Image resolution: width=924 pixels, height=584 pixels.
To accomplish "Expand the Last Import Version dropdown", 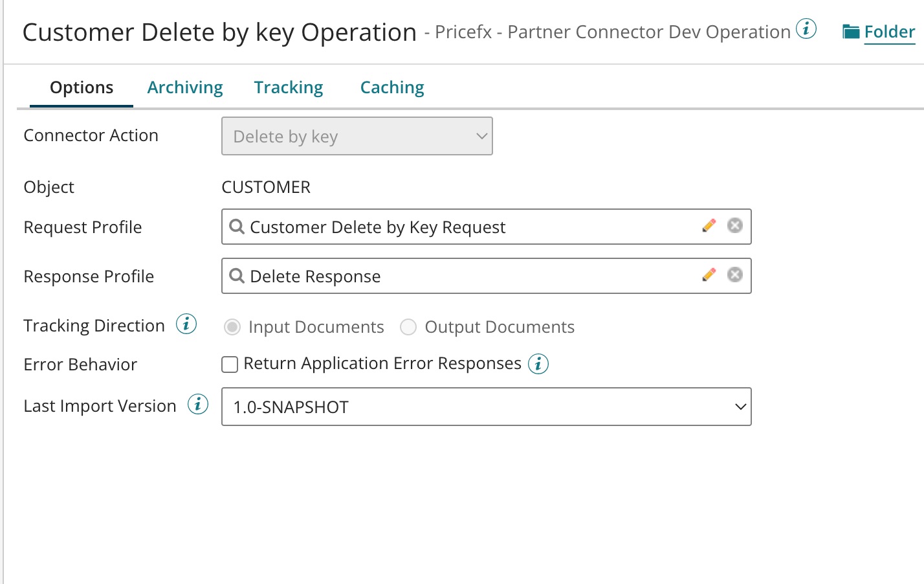I will [x=486, y=407].
